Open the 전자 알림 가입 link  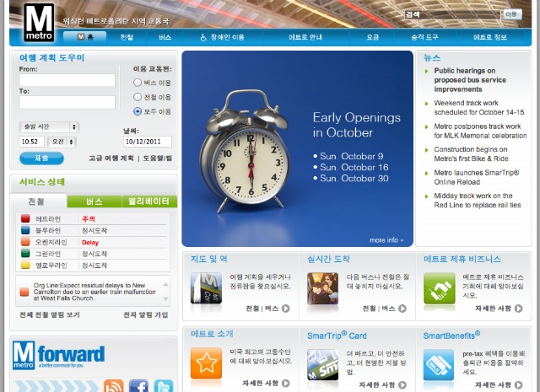(146, 315)
